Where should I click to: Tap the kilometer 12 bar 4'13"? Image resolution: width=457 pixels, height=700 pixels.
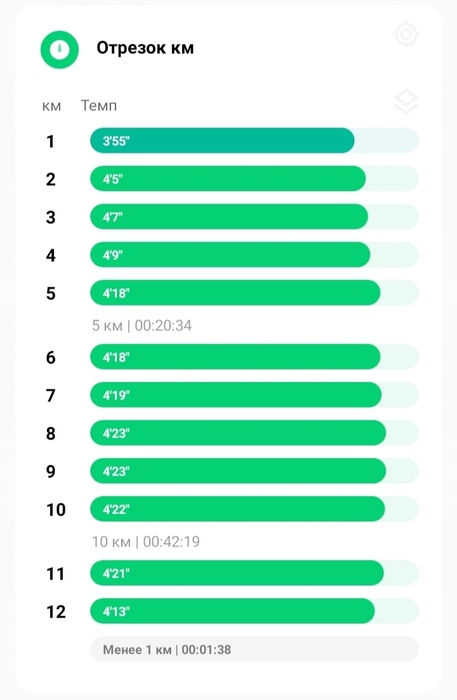254,611
